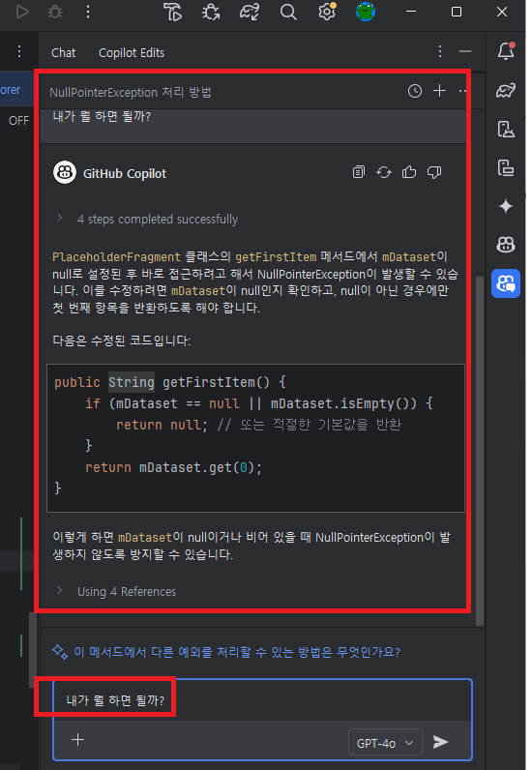Viewport: 532px width, 770px height.
Task: Open Running Devices icon in right sidebar
Action: tap(506, 167)
